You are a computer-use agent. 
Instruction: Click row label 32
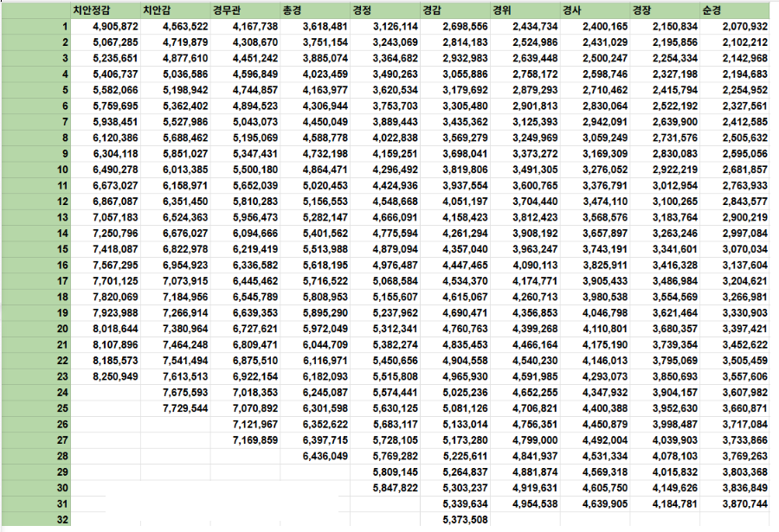62,520
